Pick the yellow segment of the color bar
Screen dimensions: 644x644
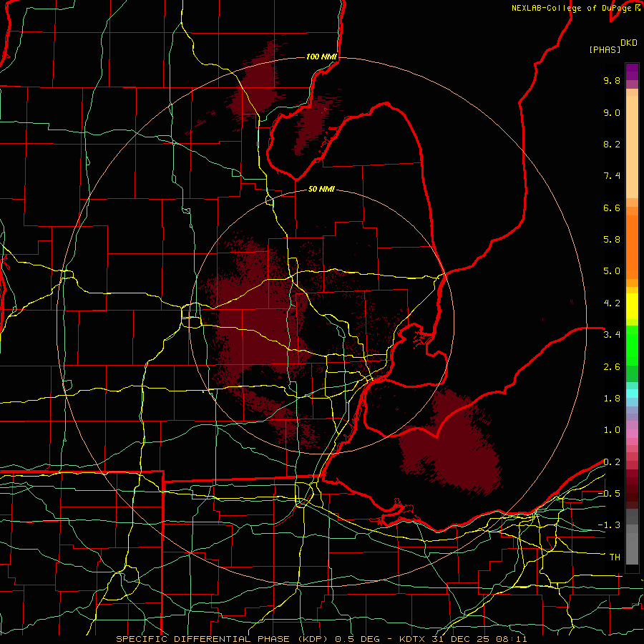(x=632, y=306)
